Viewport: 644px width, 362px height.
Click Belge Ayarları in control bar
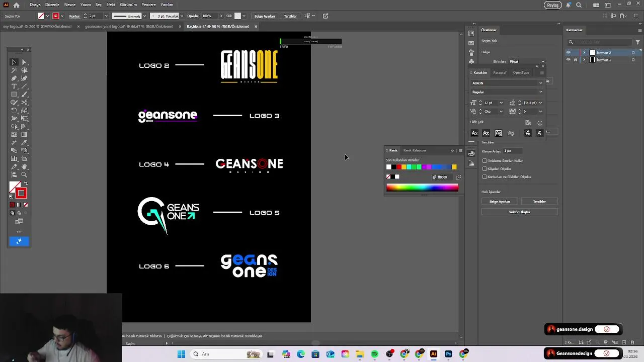[x=265, y=16]
